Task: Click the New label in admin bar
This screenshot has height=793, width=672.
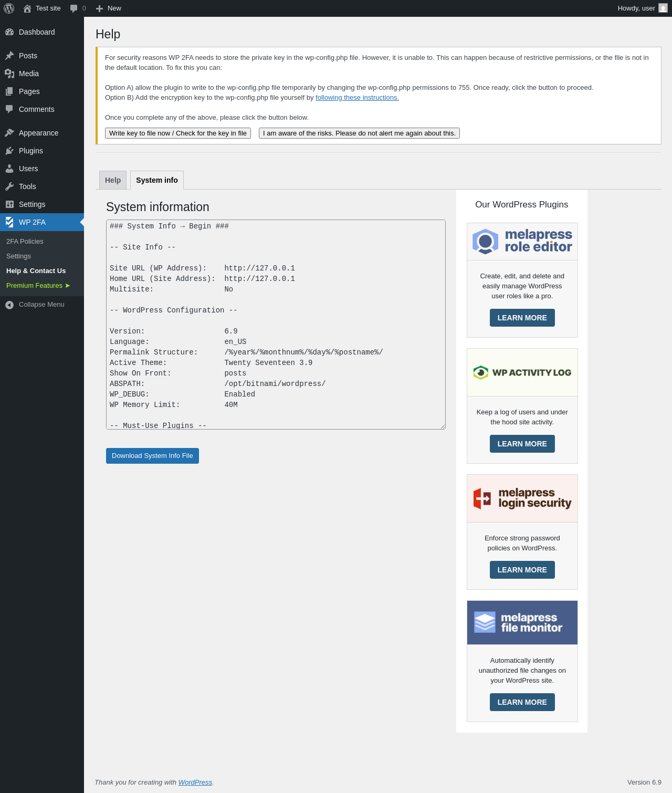Action: click(x=114, y=8)
